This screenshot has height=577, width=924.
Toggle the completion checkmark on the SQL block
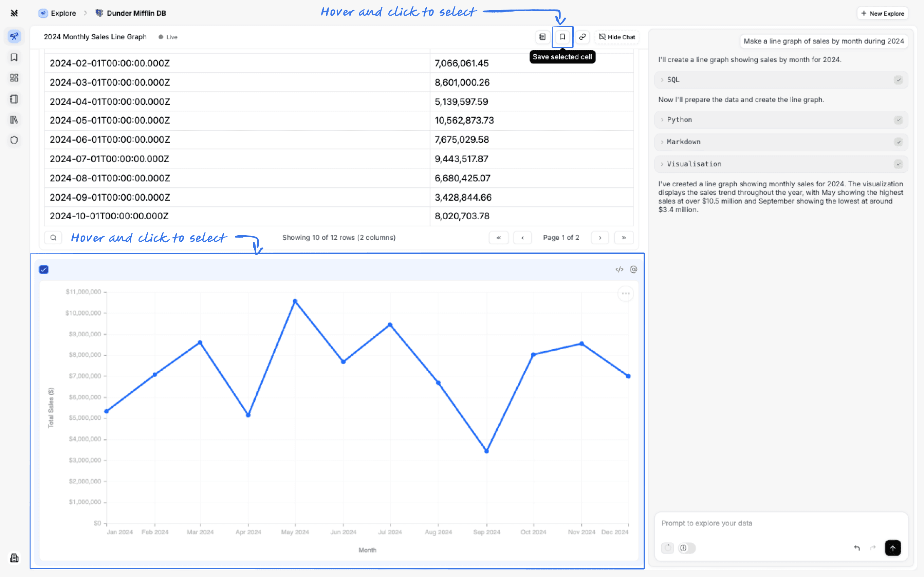(899, 80)
